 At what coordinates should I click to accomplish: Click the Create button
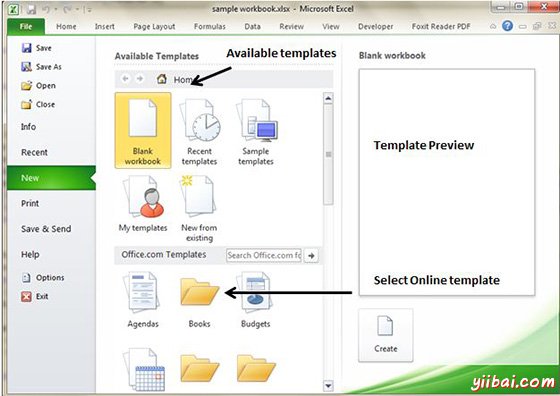(386, 335)
